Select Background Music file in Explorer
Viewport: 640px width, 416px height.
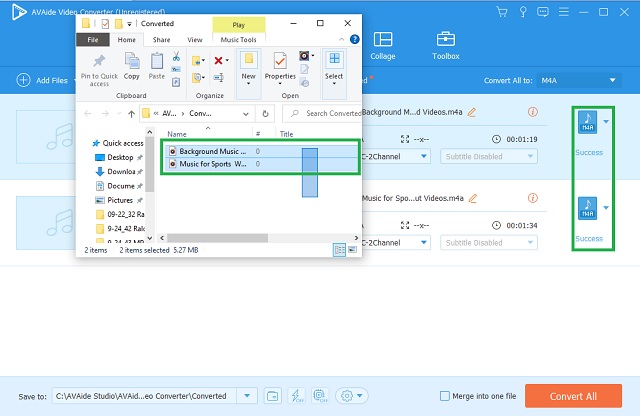pyautogui.click(x=261, y=151)
